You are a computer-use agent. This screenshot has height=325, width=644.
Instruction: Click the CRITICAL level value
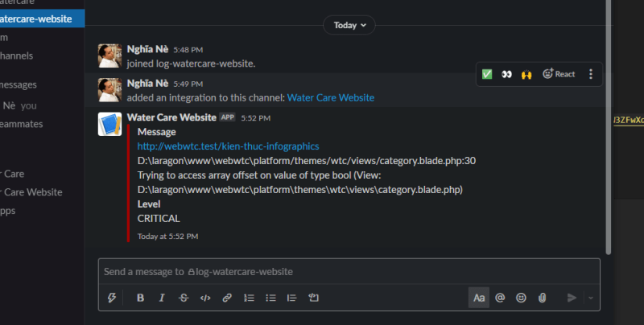159,218
